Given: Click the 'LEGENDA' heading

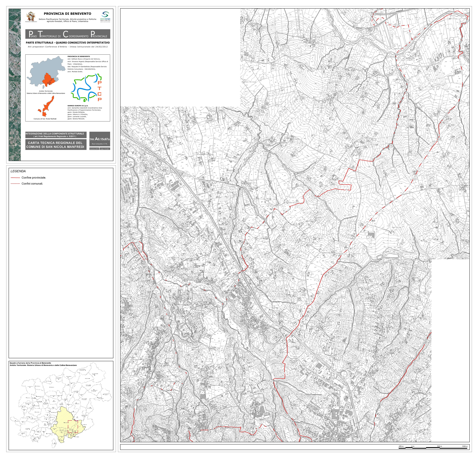Looking at the screenshot, I should (18, 171).
